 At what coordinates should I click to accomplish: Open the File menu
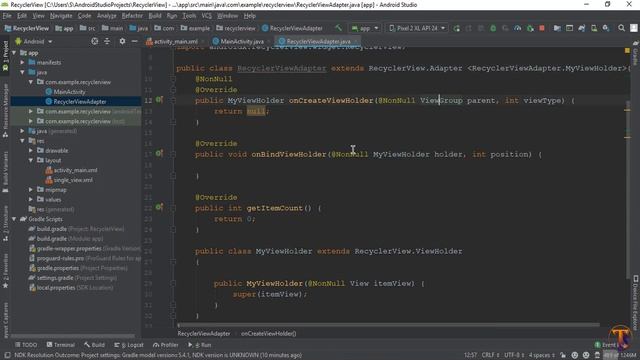(x=7, y=16)
